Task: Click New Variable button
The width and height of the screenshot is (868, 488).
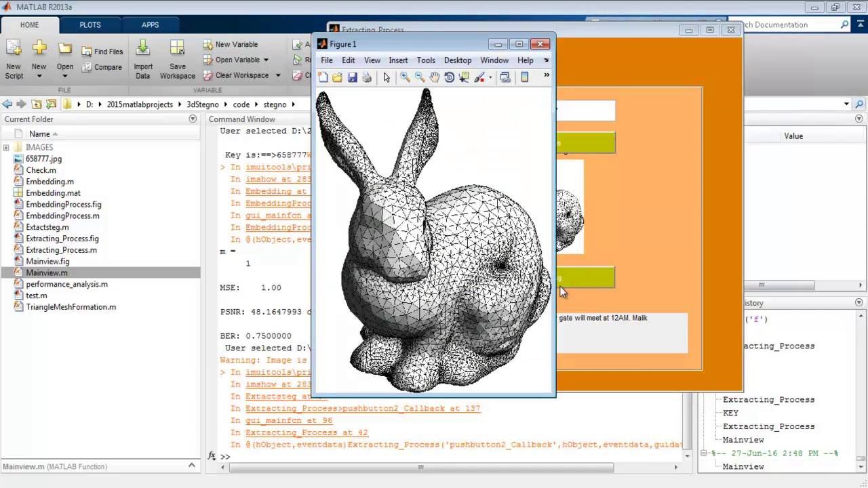Action: (231, 44)
